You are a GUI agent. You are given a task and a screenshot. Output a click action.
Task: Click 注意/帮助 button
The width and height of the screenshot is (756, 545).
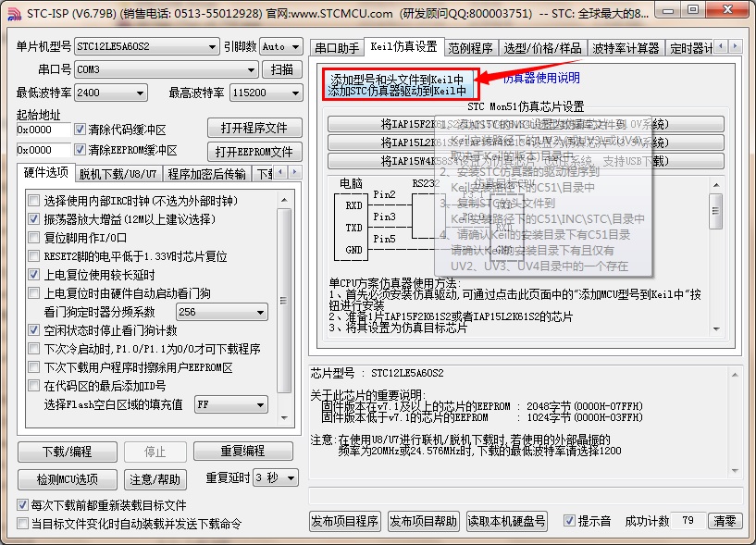[x=155, y=479]
